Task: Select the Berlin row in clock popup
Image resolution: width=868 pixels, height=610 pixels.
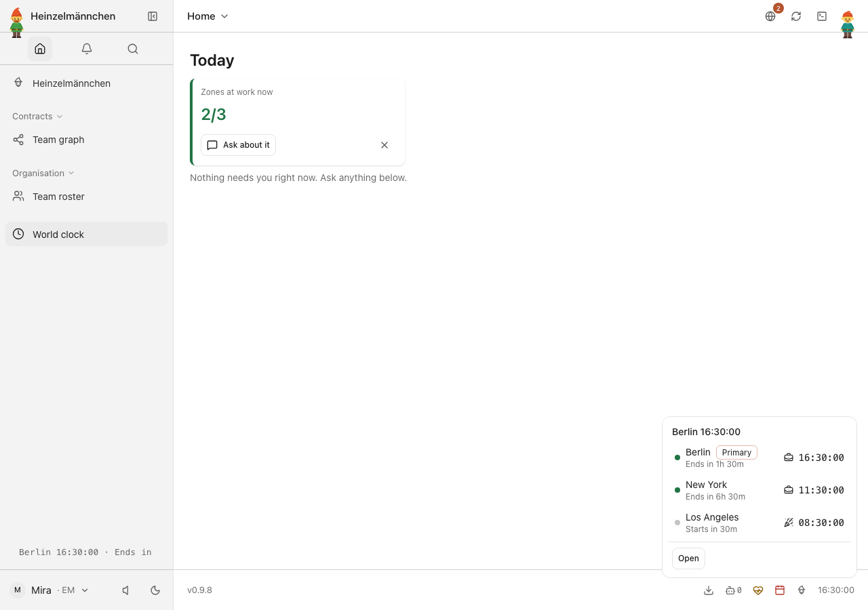Action: [x=759, y=457]
